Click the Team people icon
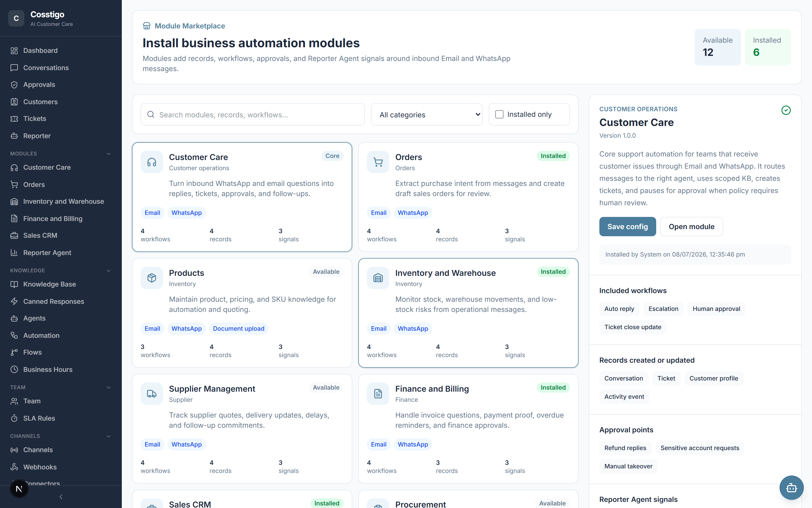Image resolution: width=812 pixels, height=508 pixels. [x=14, y=401]
